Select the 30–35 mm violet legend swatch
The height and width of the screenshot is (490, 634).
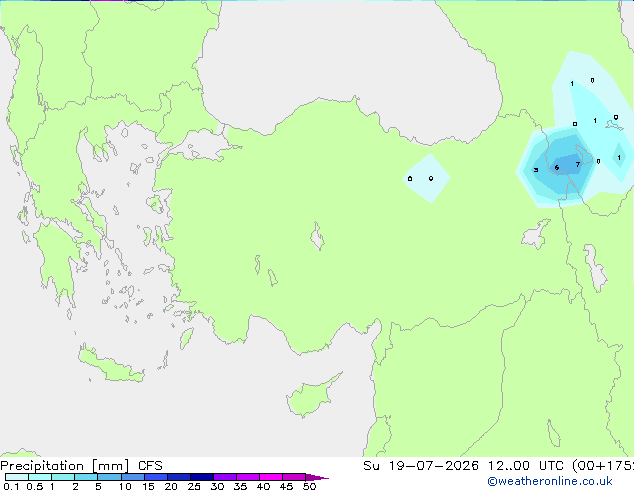click(x=225, y=477)
